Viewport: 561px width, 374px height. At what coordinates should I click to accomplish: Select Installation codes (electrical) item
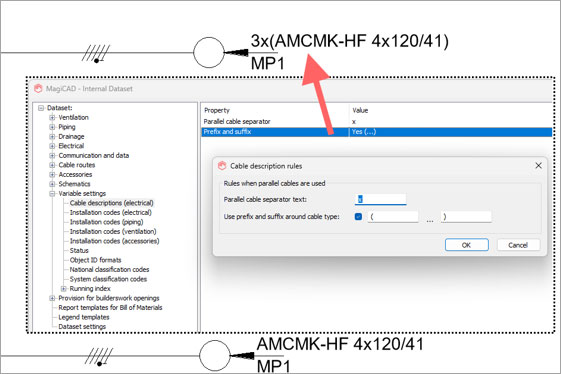coord(111,213)
